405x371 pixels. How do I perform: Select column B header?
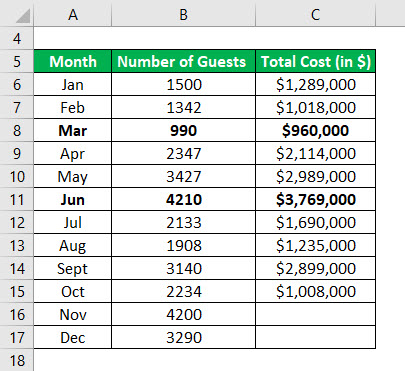183,14
